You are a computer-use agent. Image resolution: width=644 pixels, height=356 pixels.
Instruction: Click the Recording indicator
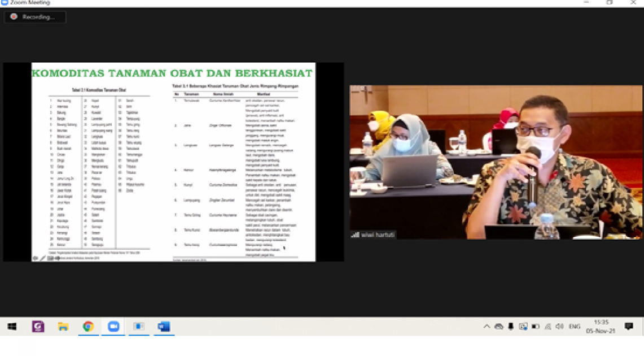tap(35, 17)
